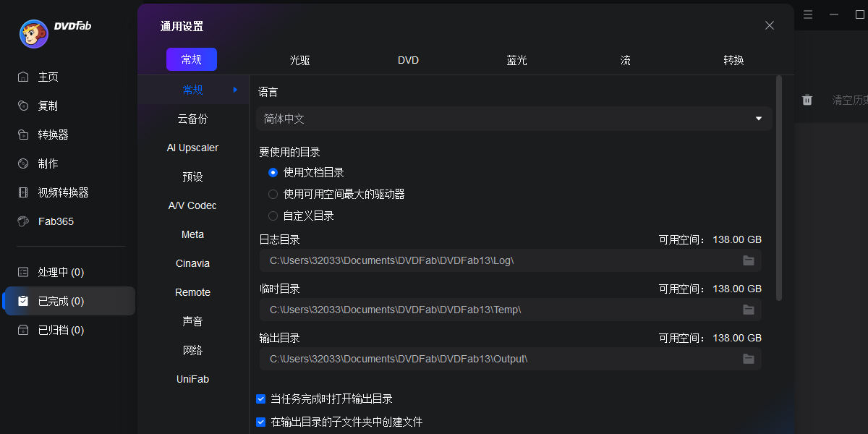Open the Fab365 sidebar icon
The width and height of the screenshot is (868, 434).
coord(22,221)
